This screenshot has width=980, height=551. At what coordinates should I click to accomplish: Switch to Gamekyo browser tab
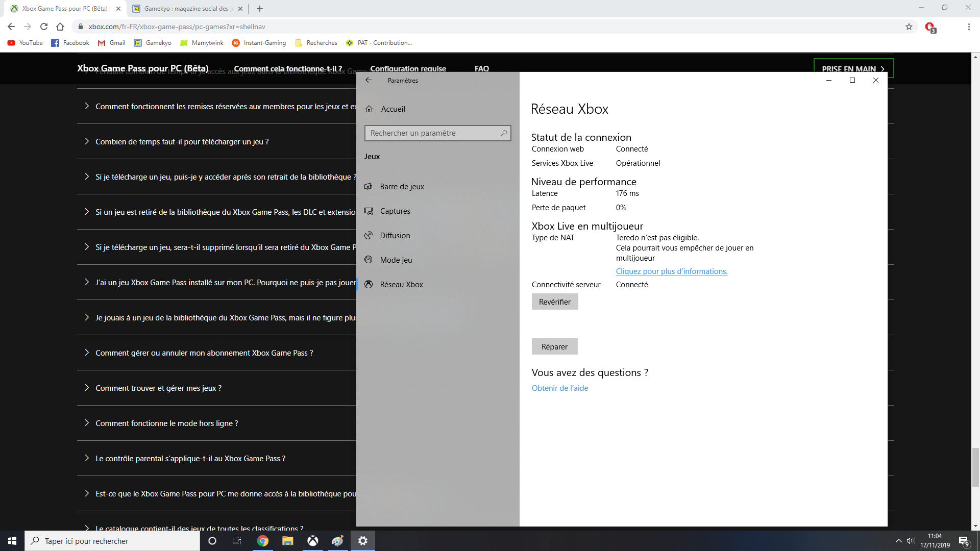tap(187, 9)
